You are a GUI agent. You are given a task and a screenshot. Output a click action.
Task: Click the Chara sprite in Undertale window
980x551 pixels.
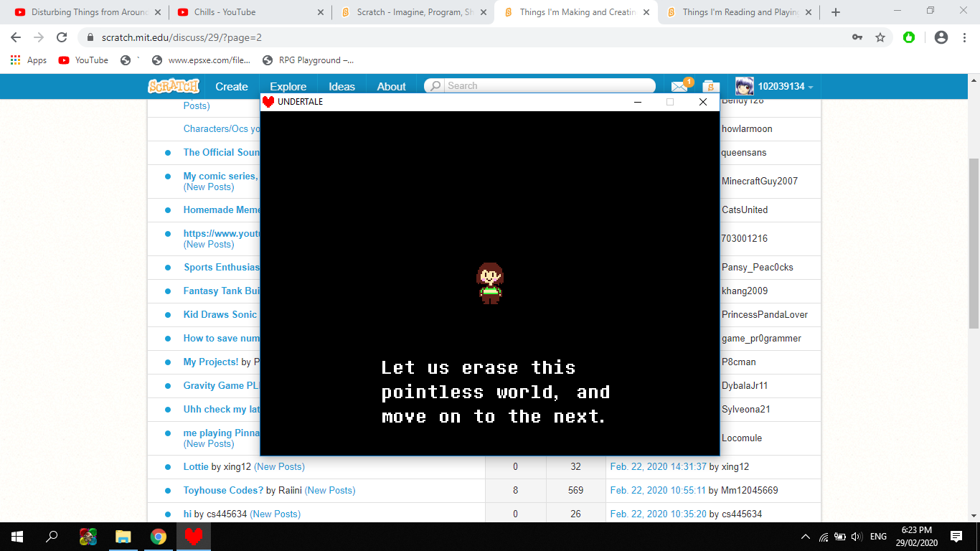pyautogui.click(x=490, y=283)
